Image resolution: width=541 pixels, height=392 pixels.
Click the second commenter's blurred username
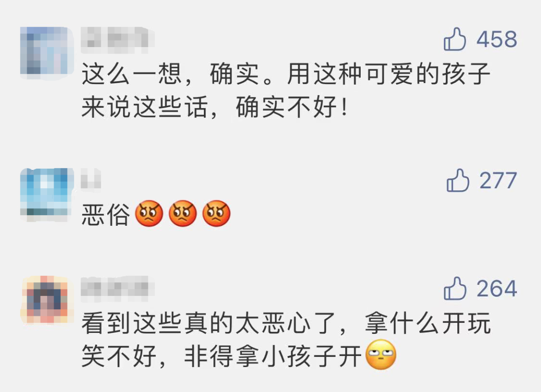(x=91, y=179)
